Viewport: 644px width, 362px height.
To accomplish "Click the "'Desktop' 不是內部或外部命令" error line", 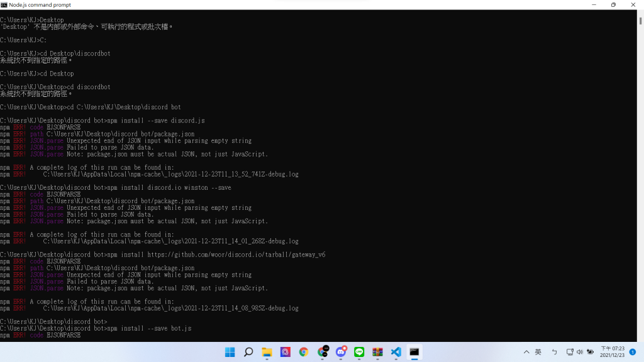I will [86, 26].
